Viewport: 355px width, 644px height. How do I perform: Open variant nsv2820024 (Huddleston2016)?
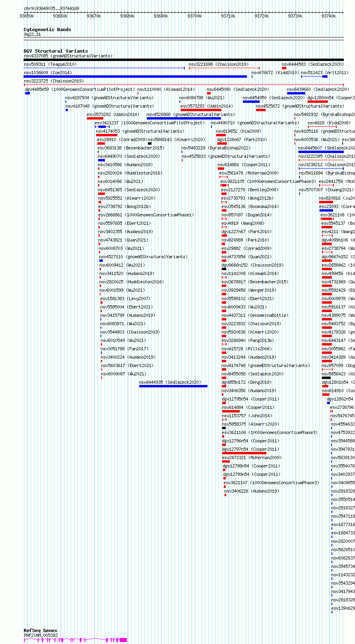point(130,173)
